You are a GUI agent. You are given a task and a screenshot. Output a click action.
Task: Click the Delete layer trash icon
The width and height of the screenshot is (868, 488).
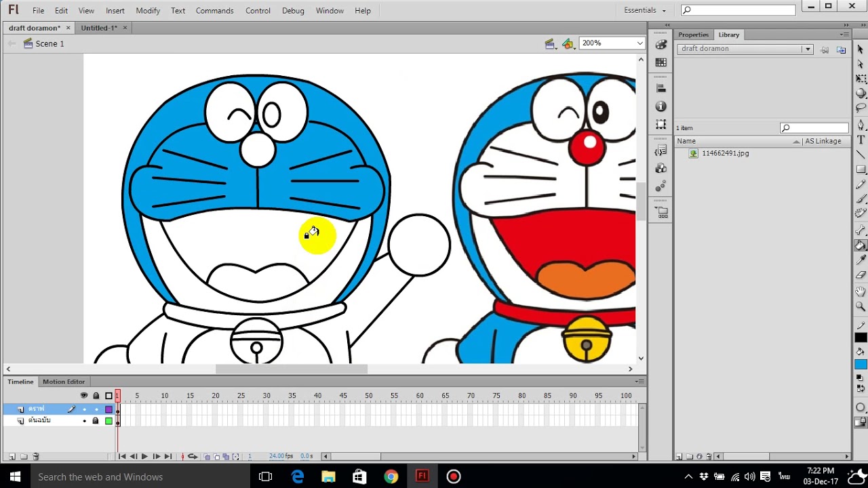pos(36,457)
